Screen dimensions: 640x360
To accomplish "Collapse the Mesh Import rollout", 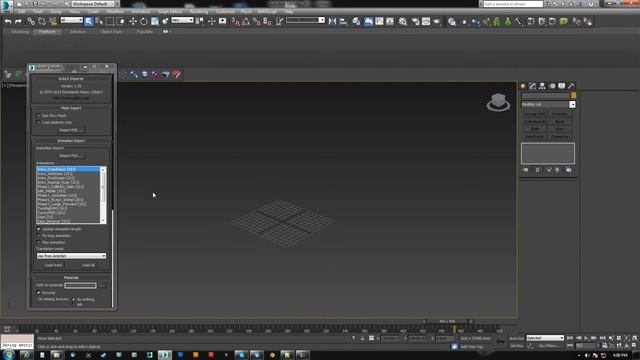I will [x=71, y=108].
